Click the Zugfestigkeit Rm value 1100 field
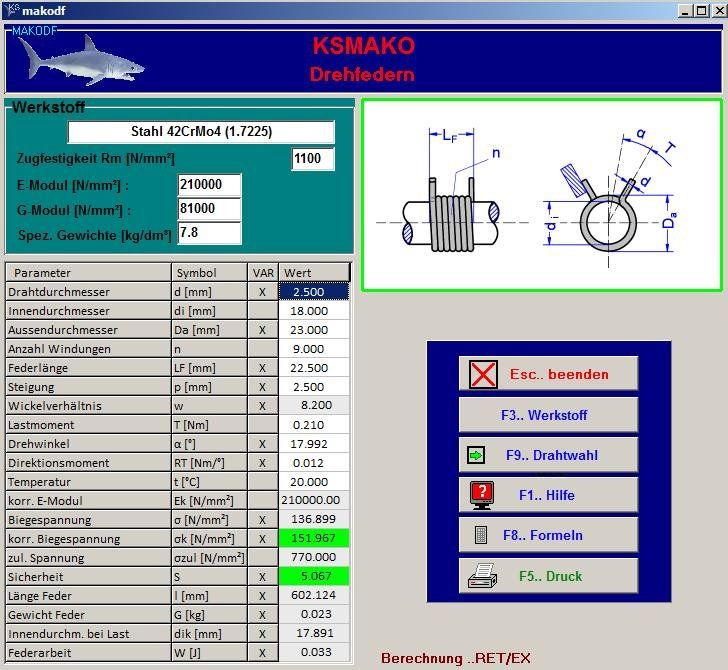The image size is (728, 670). click(312, 159)
